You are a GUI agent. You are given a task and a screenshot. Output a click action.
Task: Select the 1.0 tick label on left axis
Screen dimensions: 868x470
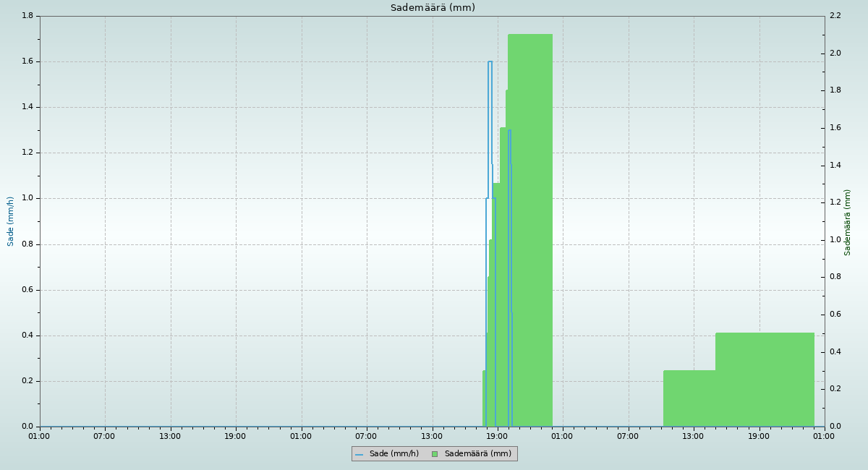tap(27, 198)
